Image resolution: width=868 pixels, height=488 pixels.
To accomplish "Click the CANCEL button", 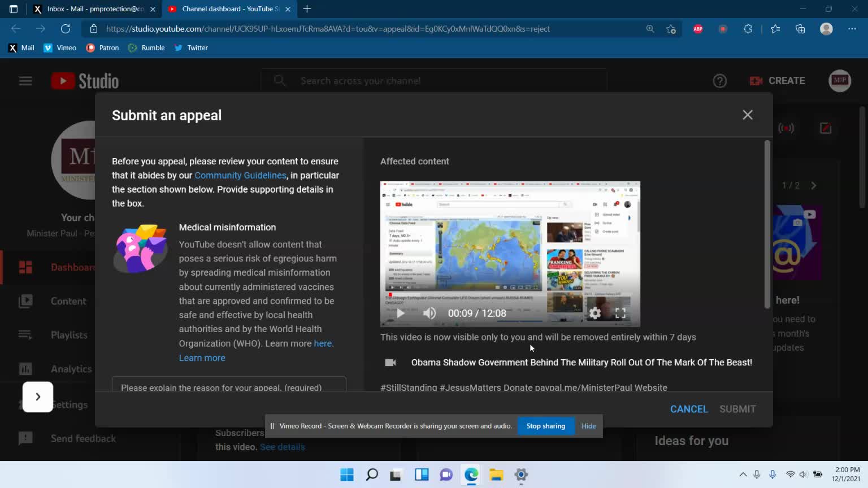I will (688, 409).
